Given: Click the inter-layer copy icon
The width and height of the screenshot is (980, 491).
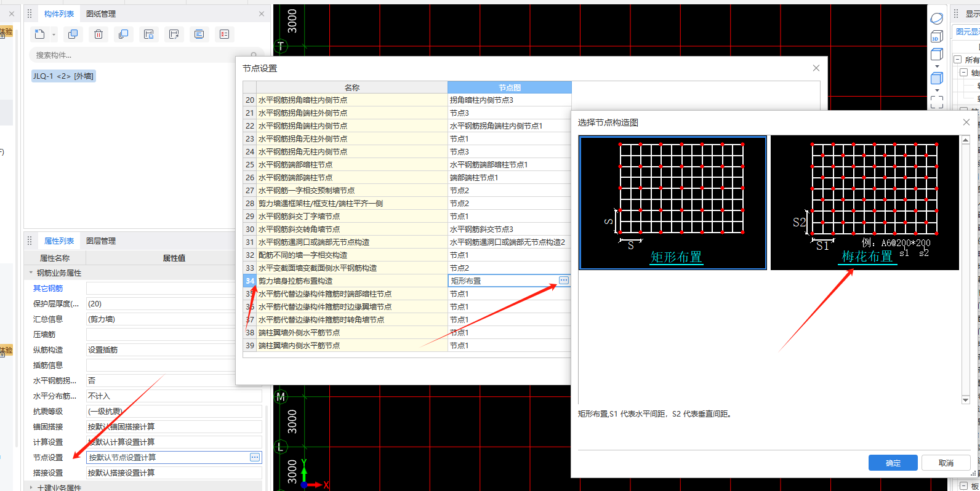Looking at the screenshot, I should 124,34.
